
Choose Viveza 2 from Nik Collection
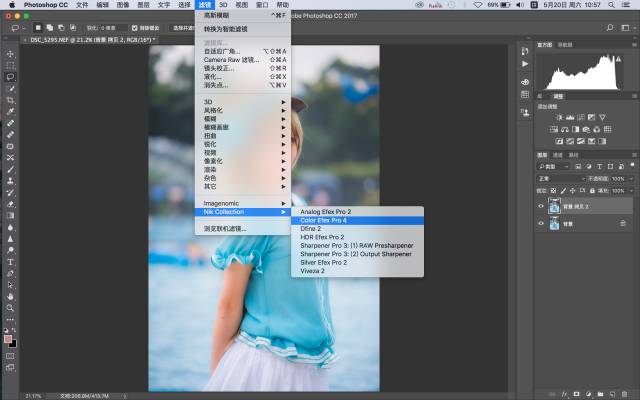tap(312, 271)
